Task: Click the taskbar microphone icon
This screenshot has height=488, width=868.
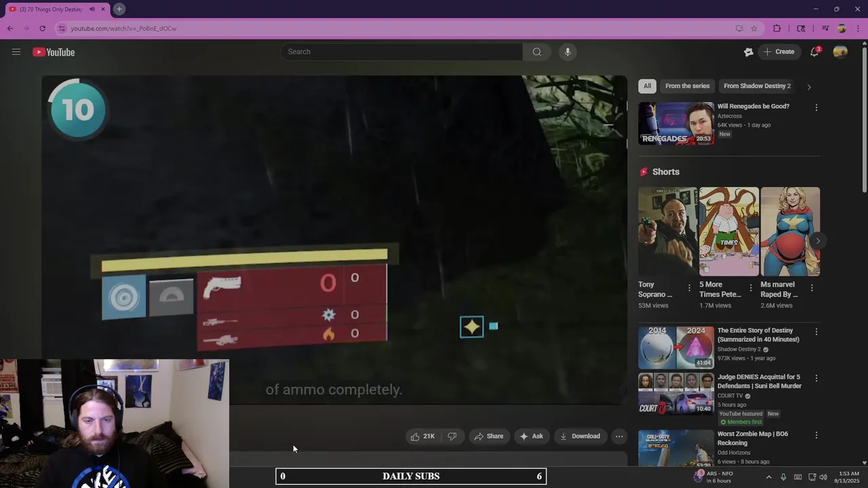Action: [783, 477]
